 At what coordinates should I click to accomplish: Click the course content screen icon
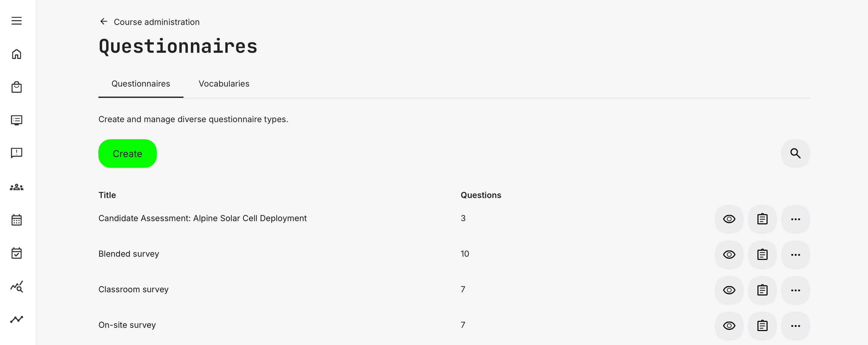(16, 120)
